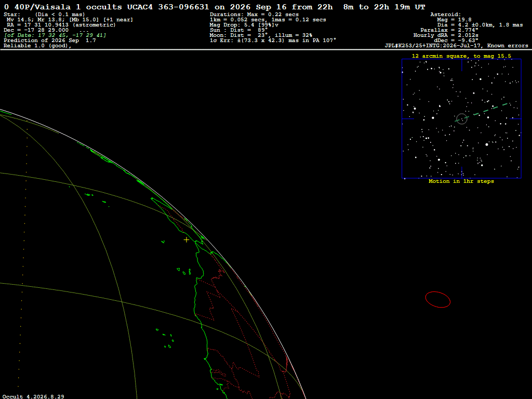This screenshot has width=532, height=399.
Task: Click the yellow plus marker on the map
Action: tap(187, 240)
